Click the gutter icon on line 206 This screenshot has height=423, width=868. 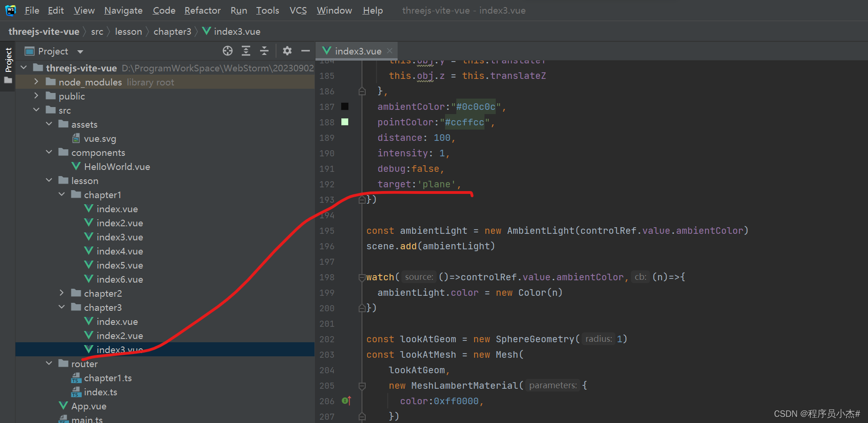346,400
